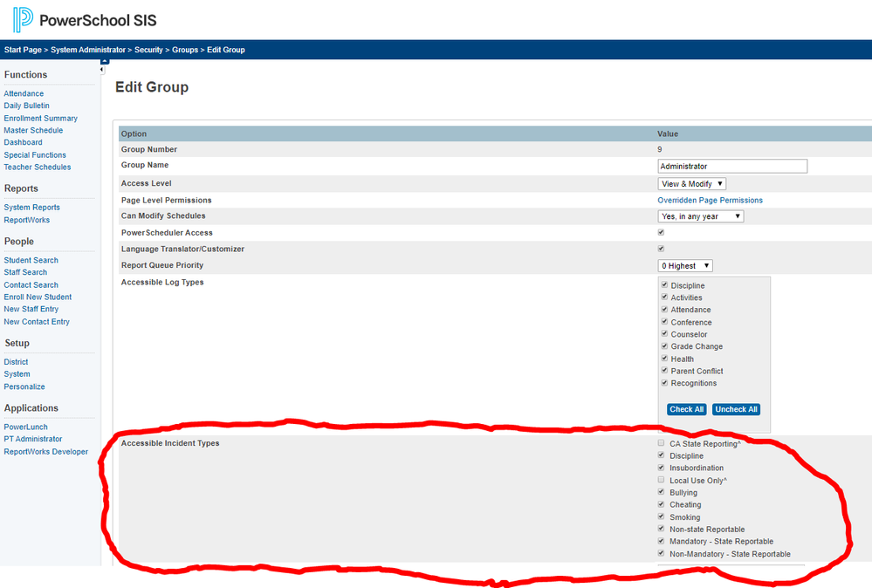
Task: Toggle PowerScheduler Access checkbox
Action: click(x=661, y=232)
